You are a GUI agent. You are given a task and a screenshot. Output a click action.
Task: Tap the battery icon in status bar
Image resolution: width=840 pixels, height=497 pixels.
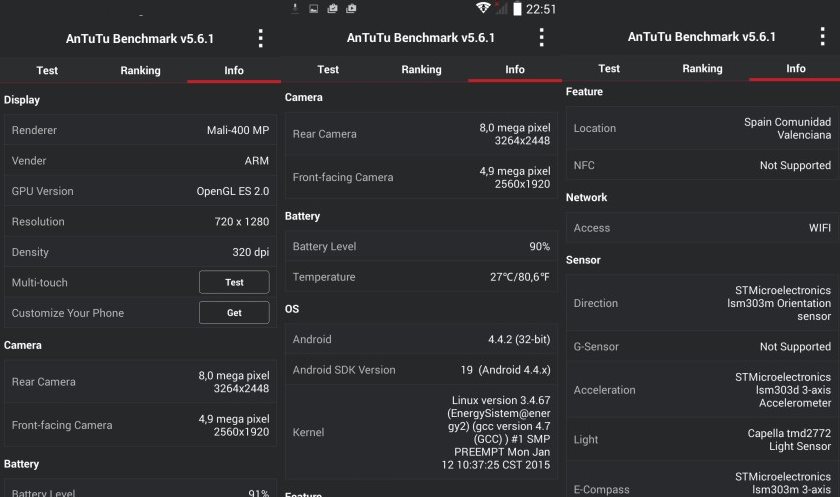click(x=517, y=9)
